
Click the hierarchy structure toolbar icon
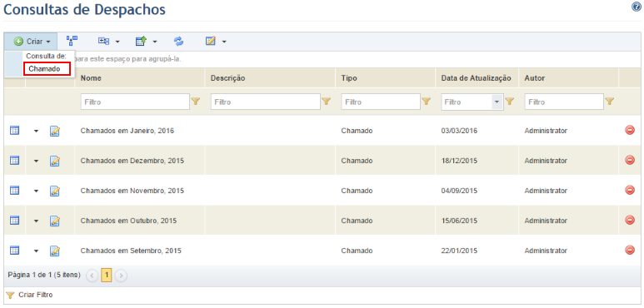click(72, 41)
